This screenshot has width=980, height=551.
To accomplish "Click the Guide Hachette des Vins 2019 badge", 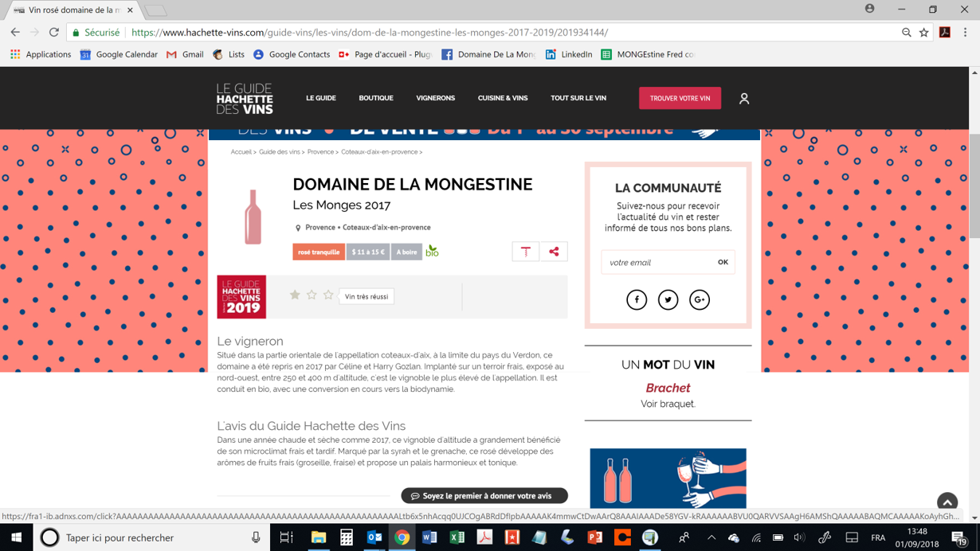I will [241, 296].
